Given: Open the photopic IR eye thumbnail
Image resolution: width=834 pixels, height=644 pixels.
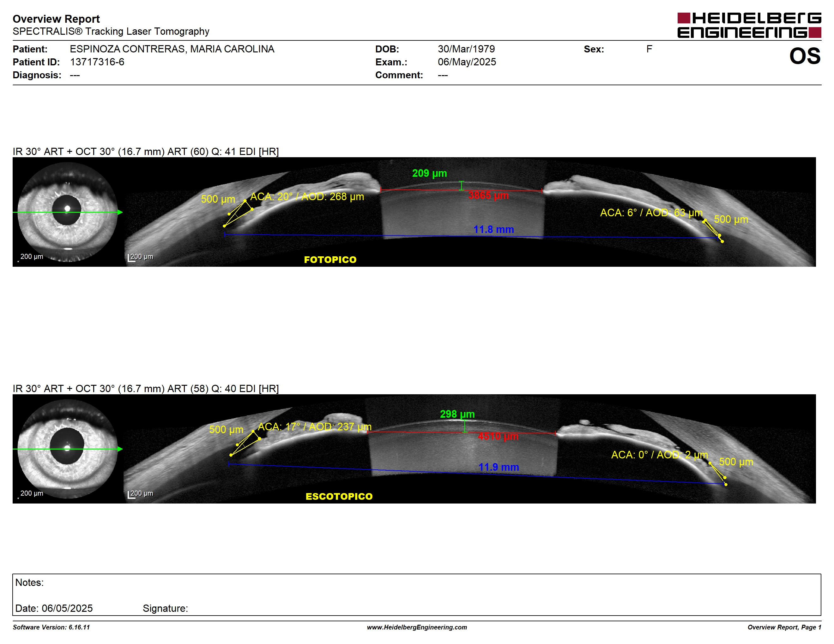Looking at the screenshot, I should [x=68, y=212].
